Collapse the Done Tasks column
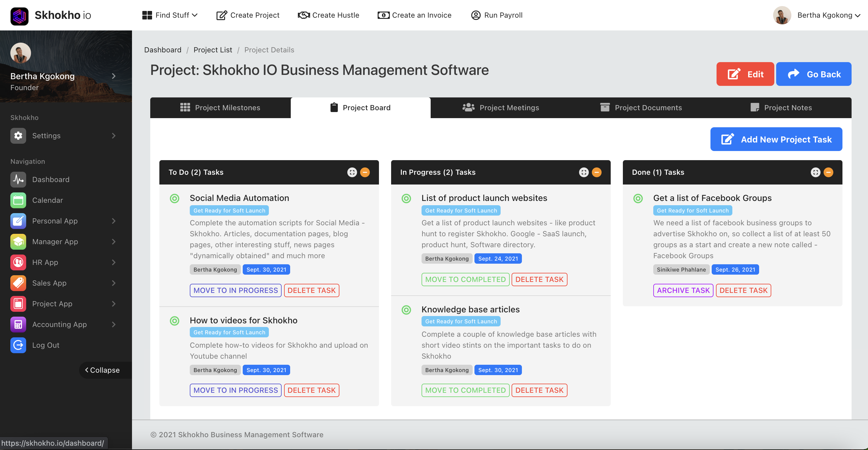The height and width of the screenshot is (450, 868). [828, 172]
